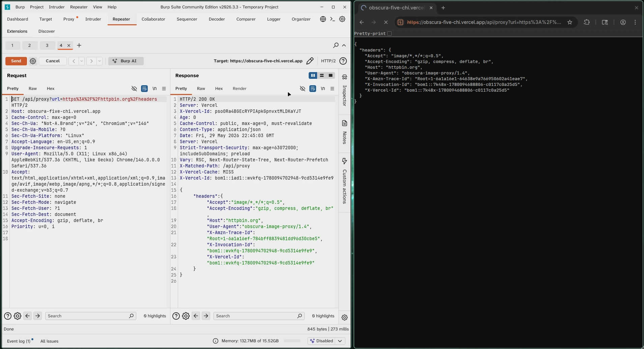Open Burp's embedded browser globe icon
This screenshot has width=644, height=349.
tap(323, 19)
